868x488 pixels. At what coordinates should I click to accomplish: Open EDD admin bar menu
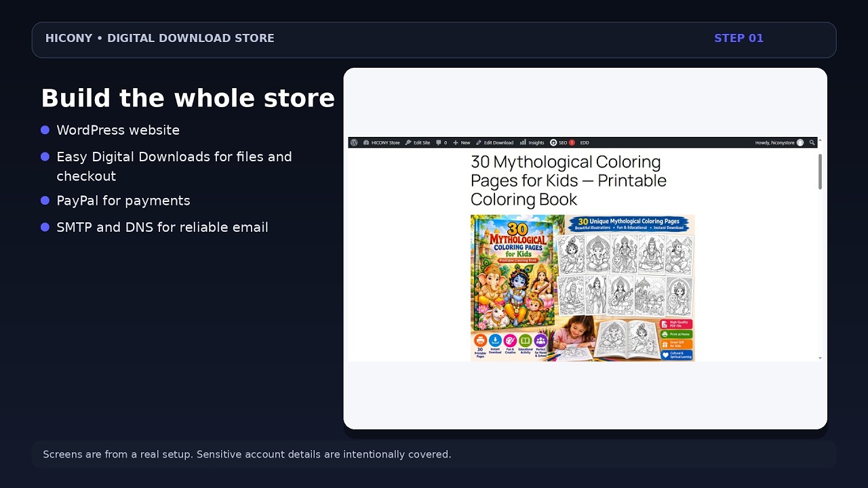click(x=585, y=142)
